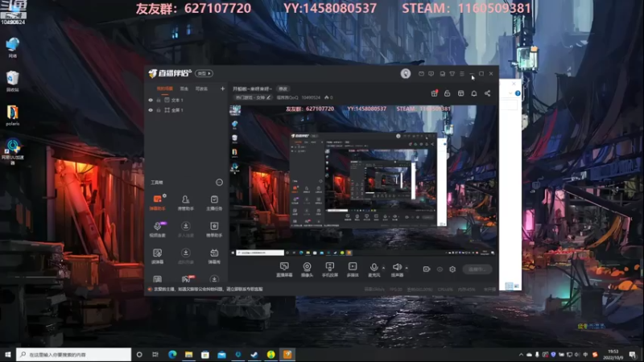Screen dimensions: 644x362
Task: Open the notification bell above preview
Action: (x=474, y=93)
